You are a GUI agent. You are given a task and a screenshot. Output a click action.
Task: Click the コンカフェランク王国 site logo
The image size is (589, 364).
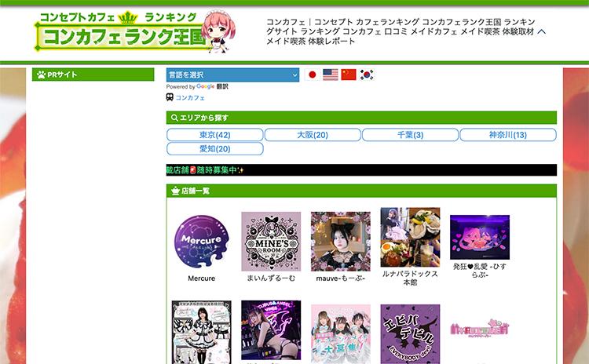point(135,31)
